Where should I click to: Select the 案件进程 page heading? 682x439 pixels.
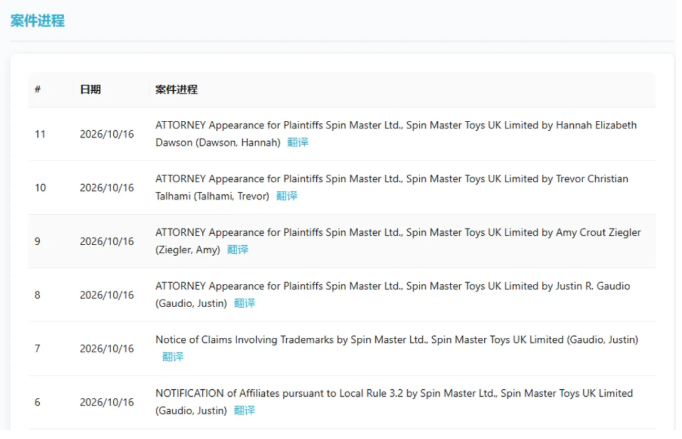(x=38, y=20)
